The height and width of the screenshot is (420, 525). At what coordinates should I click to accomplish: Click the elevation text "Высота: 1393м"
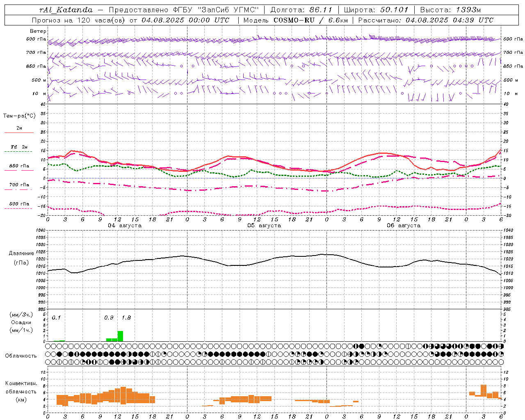(450, 10)
